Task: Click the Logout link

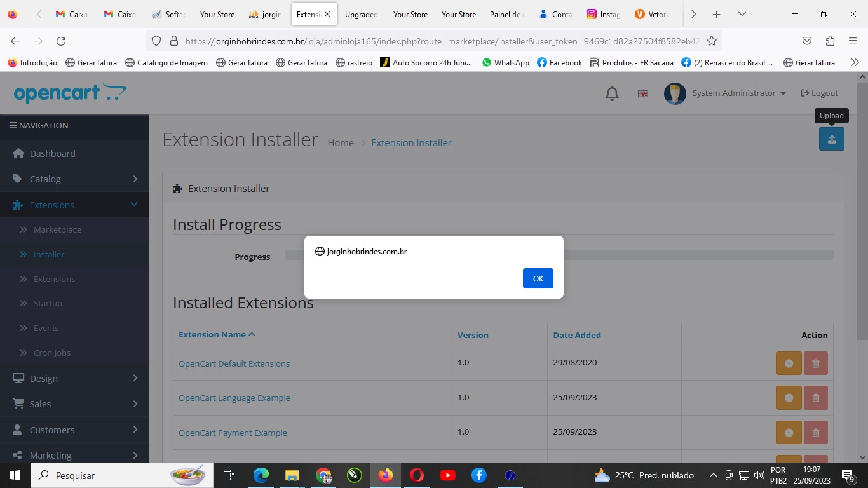Action: [x=819, y=93]
